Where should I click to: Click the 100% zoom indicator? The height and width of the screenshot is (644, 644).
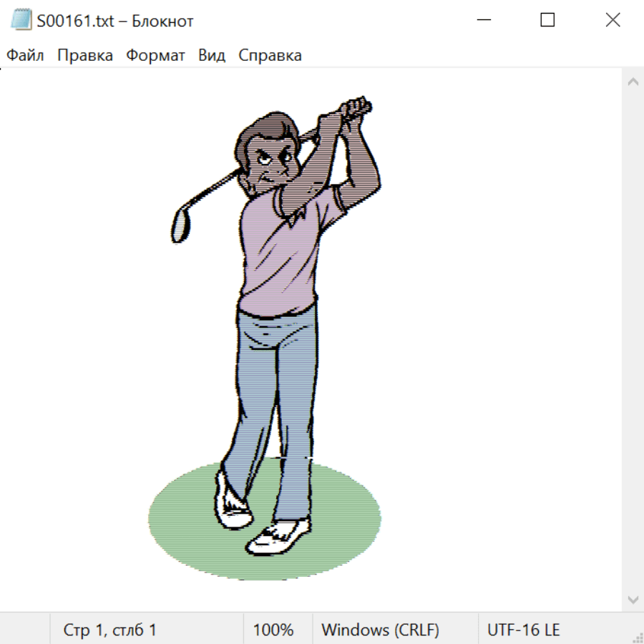click(x=273, y=630)
